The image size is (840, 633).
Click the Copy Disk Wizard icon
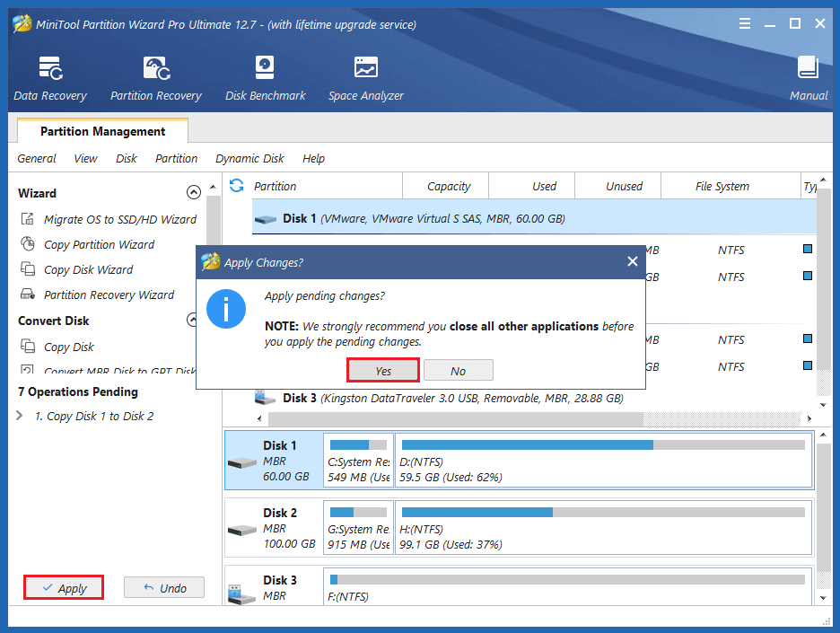pyautogui.click(x=27, y=268)
